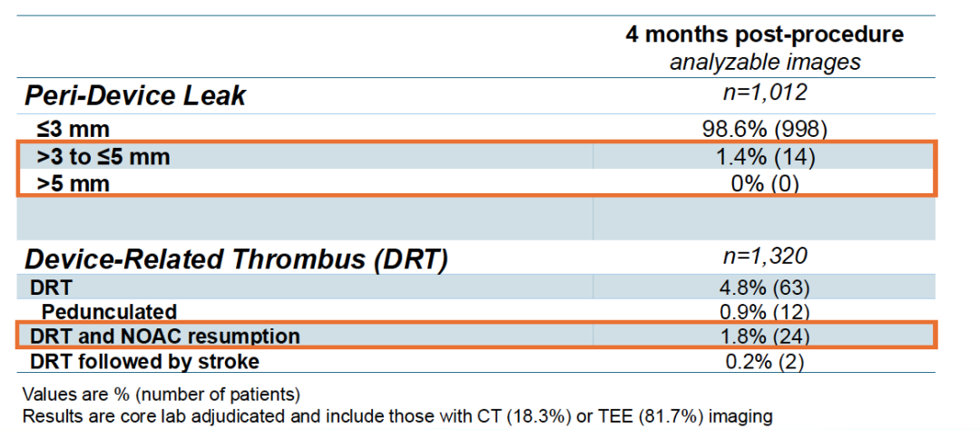Image resolution: width=980 pixels, height=430 pixels.
Task: Select the 'Peri-Device Leak' section heading
Action: pos(135,96)
